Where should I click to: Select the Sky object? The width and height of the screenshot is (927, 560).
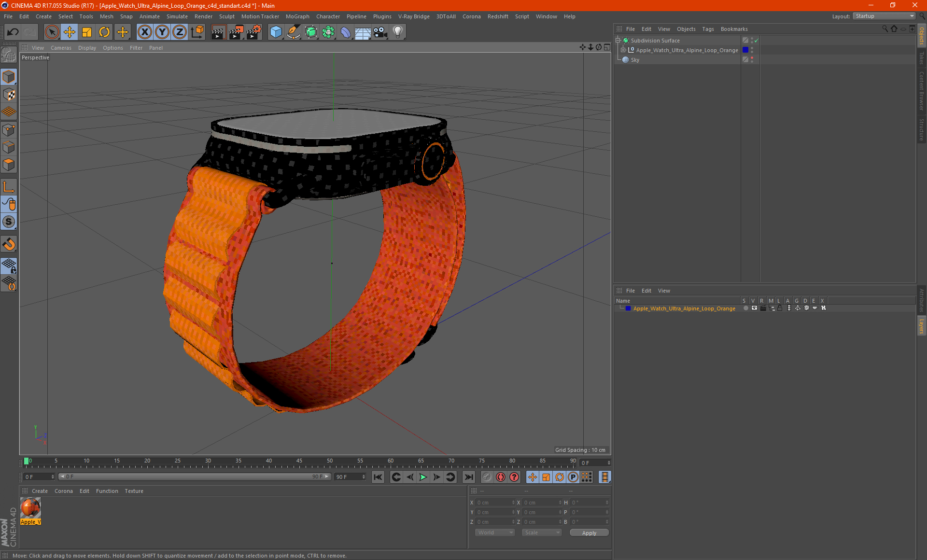point(635,60)
